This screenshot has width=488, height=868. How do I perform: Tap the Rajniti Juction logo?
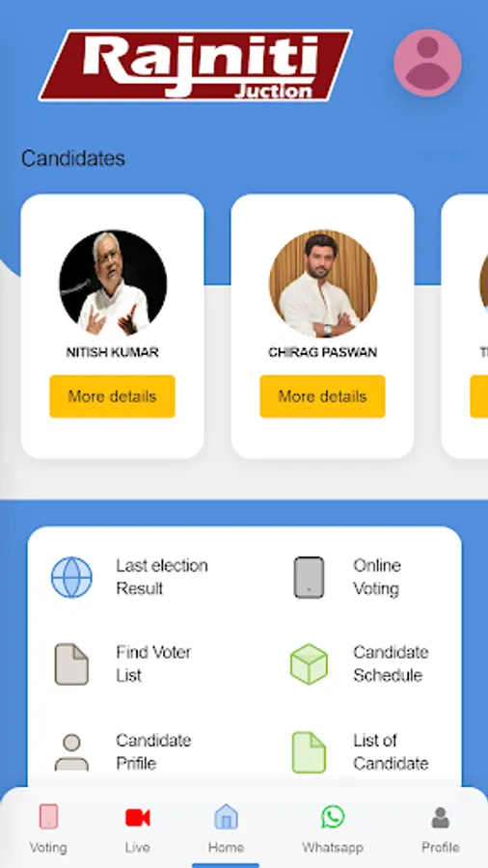(196, 66)
